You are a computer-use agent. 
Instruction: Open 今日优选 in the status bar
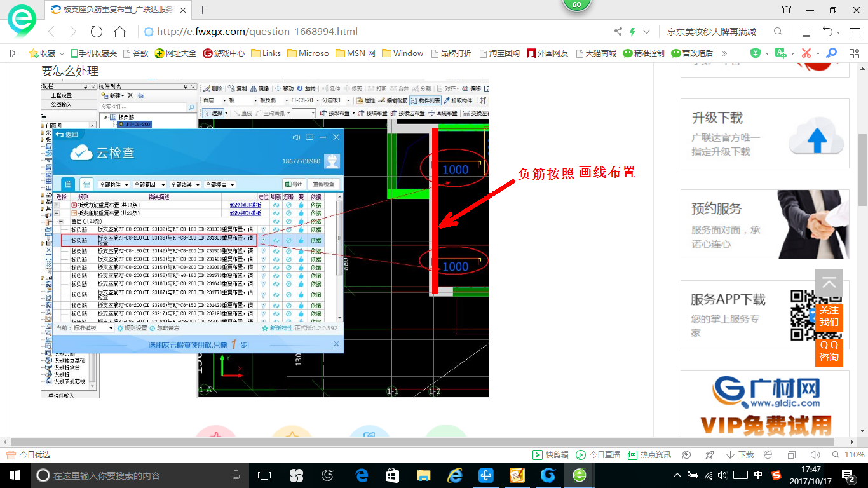pos(29,455)
